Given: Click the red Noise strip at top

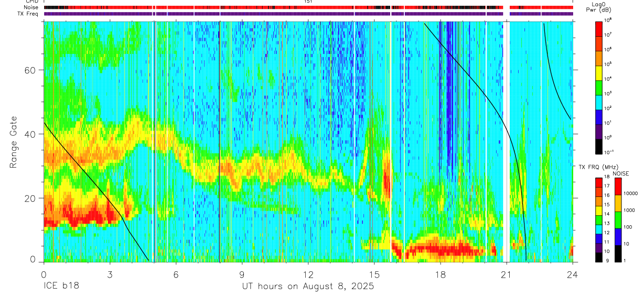Looking at the screenshot, I should tap(308, 8).
